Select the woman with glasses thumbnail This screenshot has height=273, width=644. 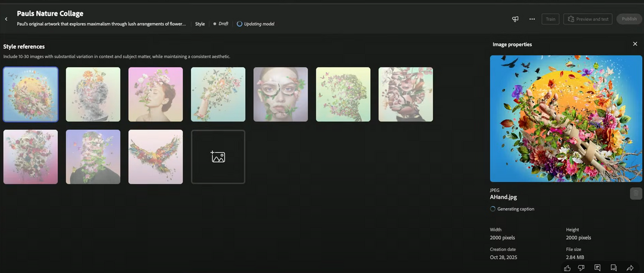tap(281, 94)
